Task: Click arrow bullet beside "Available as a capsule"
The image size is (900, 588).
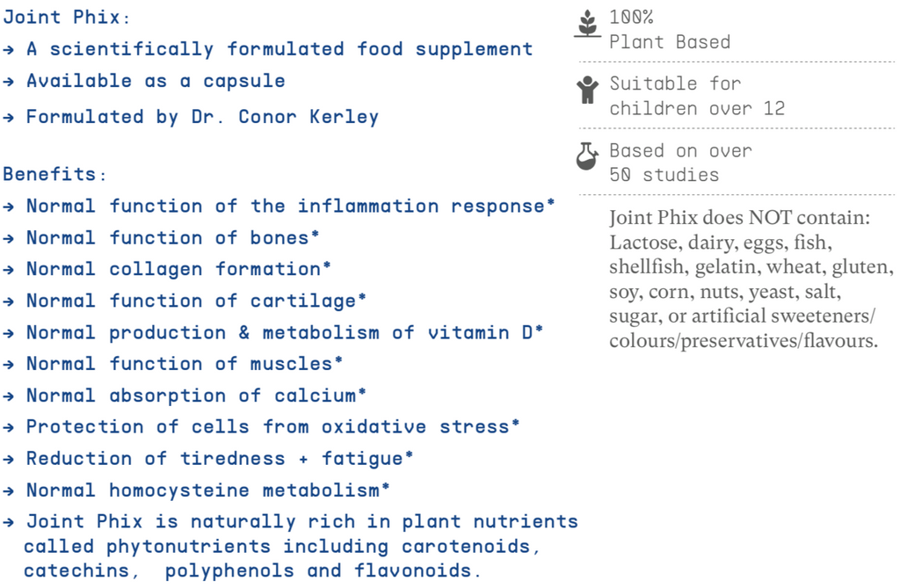Action: 8,81
